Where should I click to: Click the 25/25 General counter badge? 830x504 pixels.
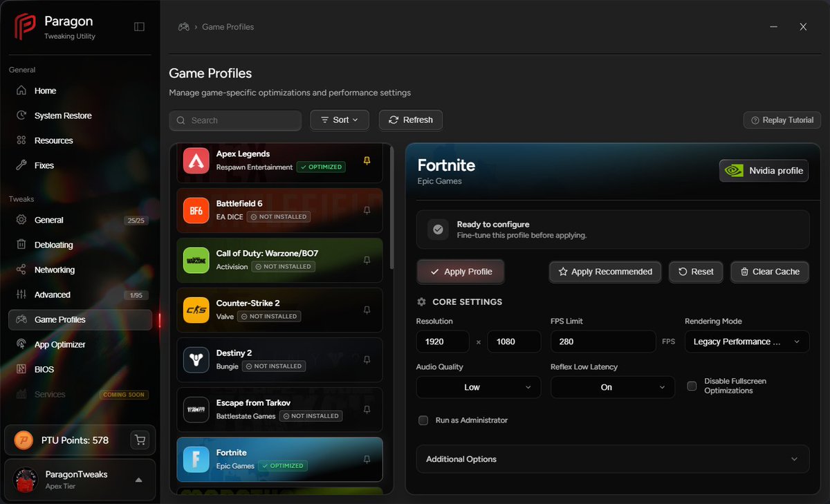click(136, 221)
